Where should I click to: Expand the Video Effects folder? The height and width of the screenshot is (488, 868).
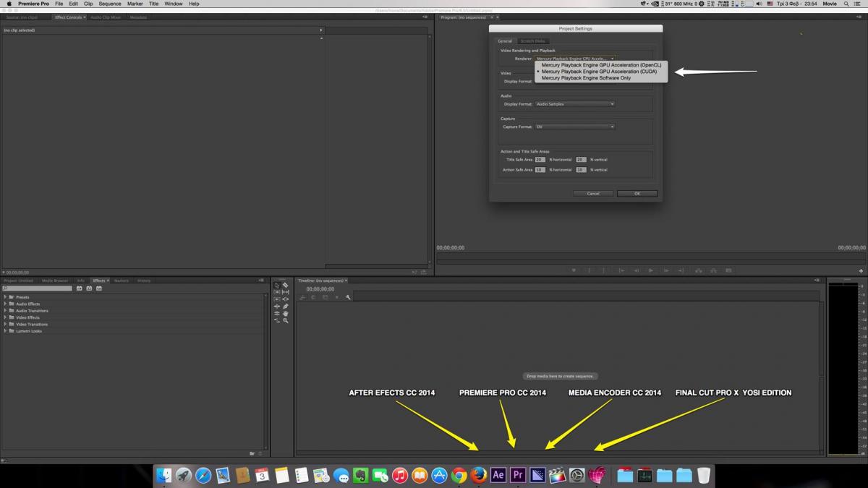5,317
